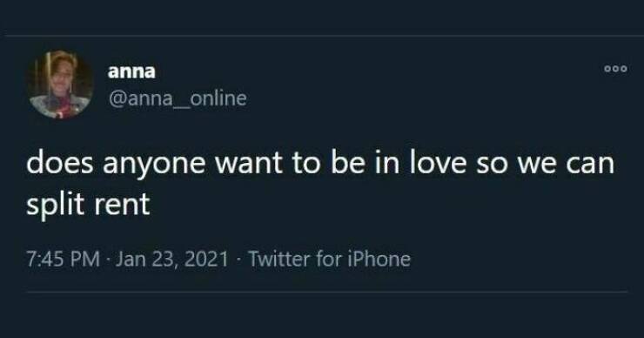Click the word "want" in the tweet
The height and width of the screenshot is (338, 644).
249,163
